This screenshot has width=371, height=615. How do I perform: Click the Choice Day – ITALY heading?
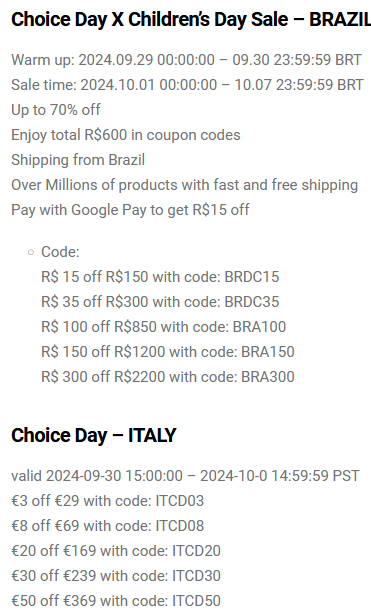click(x=94, y=435)
